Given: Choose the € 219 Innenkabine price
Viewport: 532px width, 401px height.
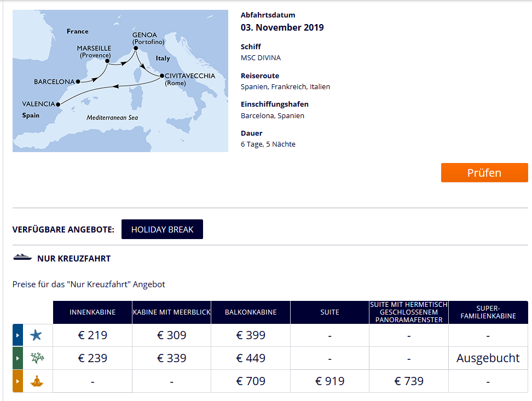Looking at the screenshot, I should click(x=92, y=335).
